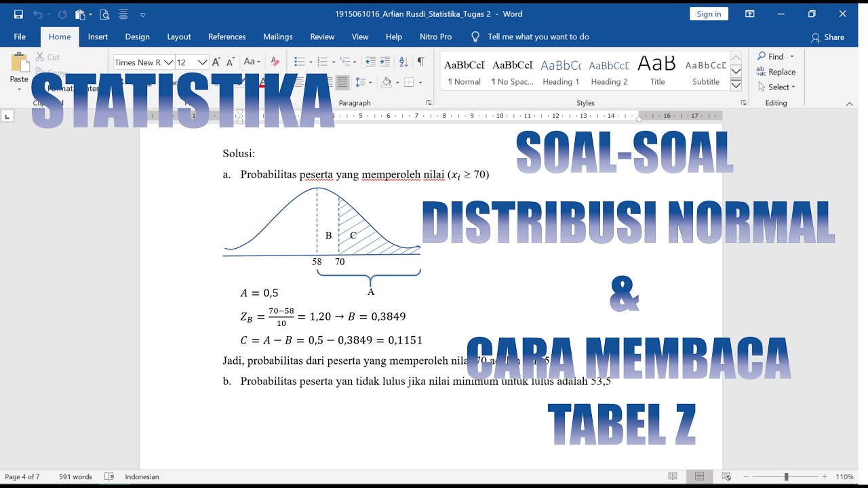The width and height of the screenshot is (868, 488).
Task: Open the Find dropdown arrow
Action: pos(792,56)
